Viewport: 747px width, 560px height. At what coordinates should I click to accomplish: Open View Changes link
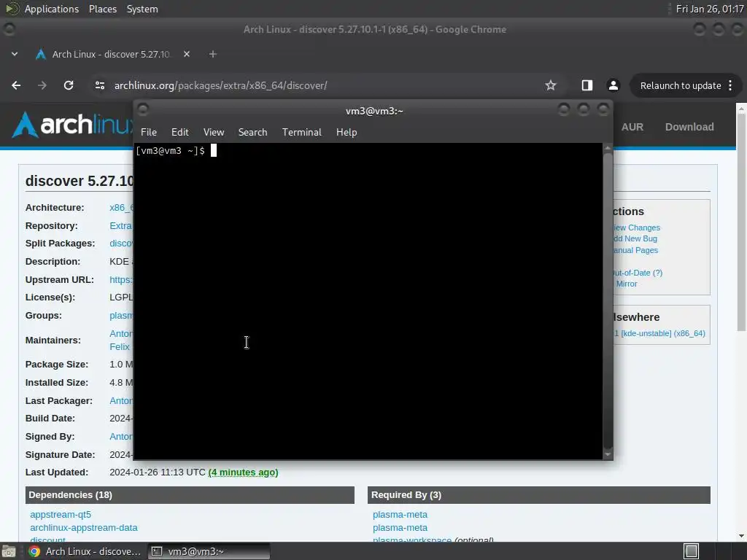636,227
